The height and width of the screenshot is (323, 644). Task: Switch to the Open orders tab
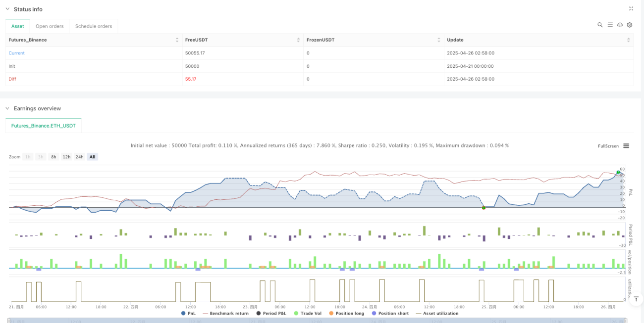[50, 26]
